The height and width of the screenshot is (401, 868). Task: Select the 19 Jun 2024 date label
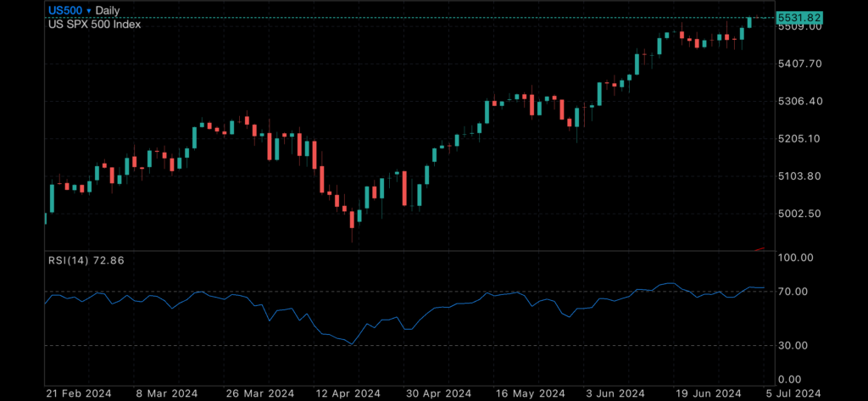coord(708,394)
